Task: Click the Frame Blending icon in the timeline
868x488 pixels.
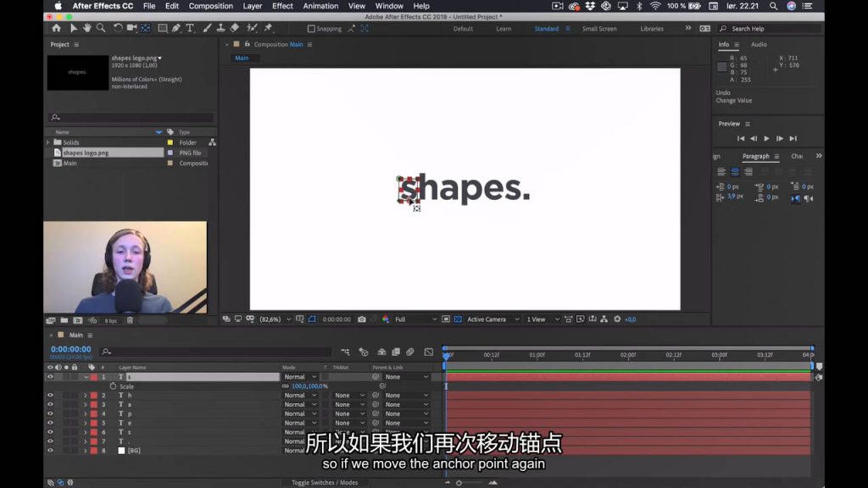Action: coord(396,352)
